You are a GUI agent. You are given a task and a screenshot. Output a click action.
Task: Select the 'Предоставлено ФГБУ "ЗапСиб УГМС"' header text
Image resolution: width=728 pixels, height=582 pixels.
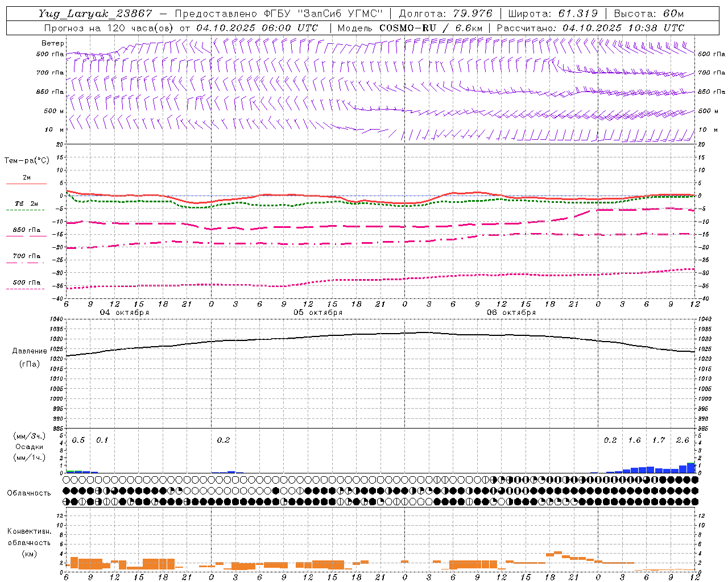click(278, 14)
